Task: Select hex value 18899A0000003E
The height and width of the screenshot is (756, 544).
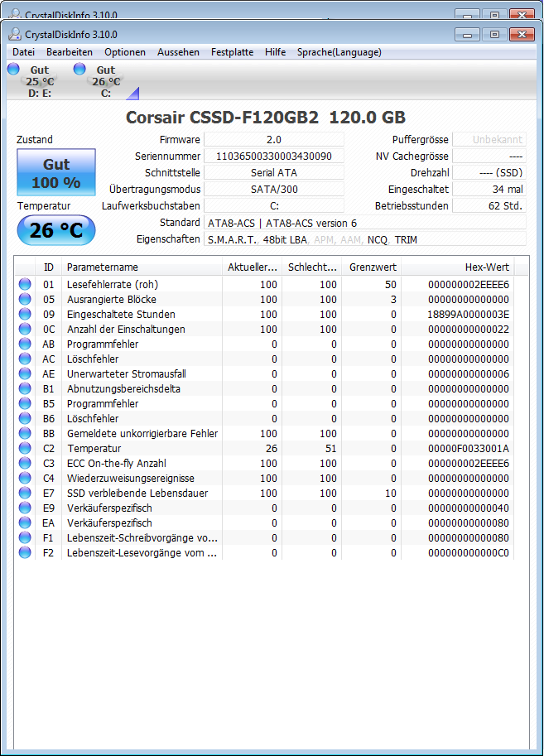Action: pyautogui.click(x=469, y=315)
